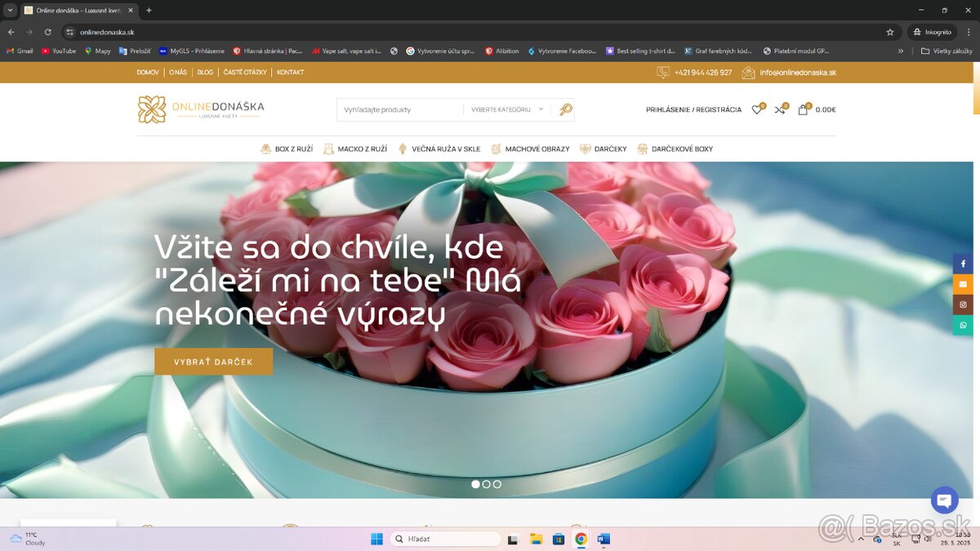Screen dimensions: 980x551
Task: Click the Instagram side icon
Action: pos(963,304)
